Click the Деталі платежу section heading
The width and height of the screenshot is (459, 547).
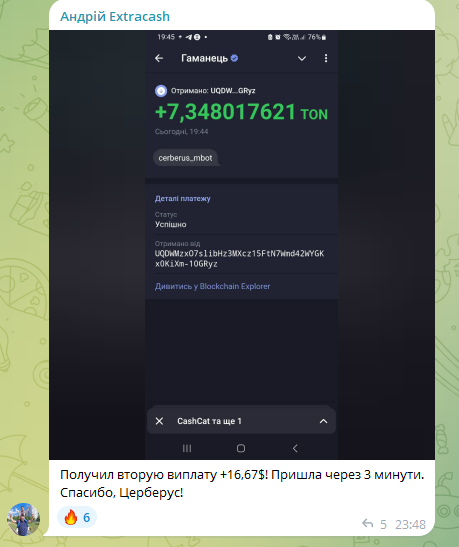[x=182, y=199]
